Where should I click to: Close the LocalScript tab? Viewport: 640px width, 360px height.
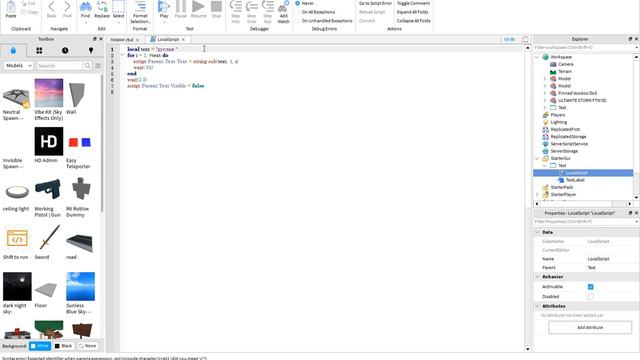point(183,40)
